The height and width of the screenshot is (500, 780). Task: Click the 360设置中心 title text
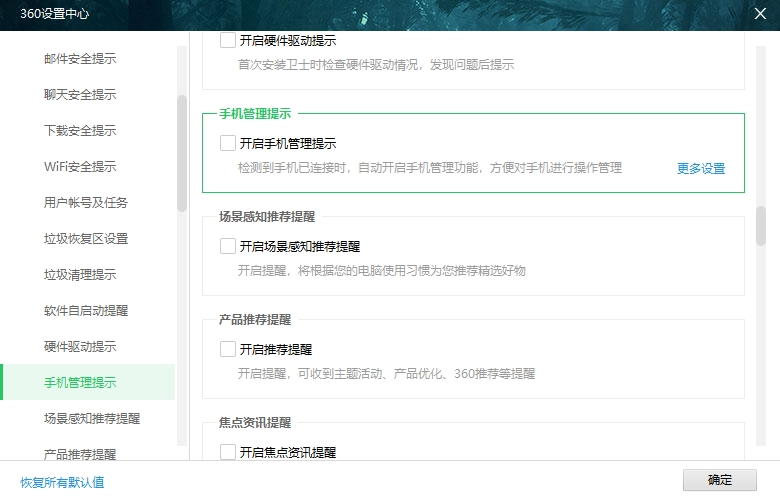pyautogui.click(x=55, y=13)
